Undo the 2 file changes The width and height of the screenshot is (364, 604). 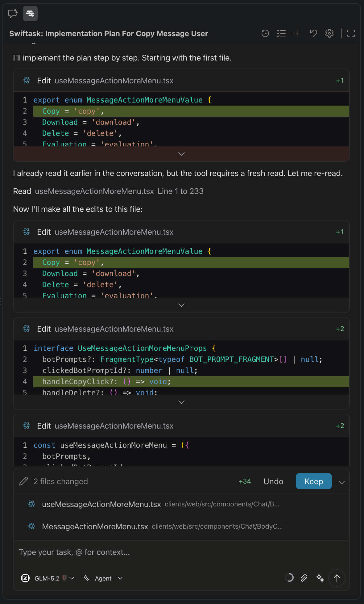[273, 481]
